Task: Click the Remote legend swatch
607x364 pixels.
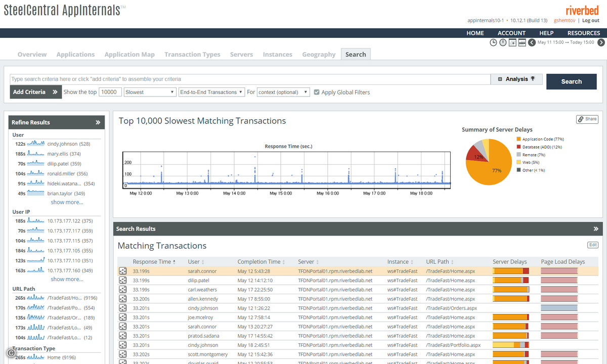Action: point(518,155)
